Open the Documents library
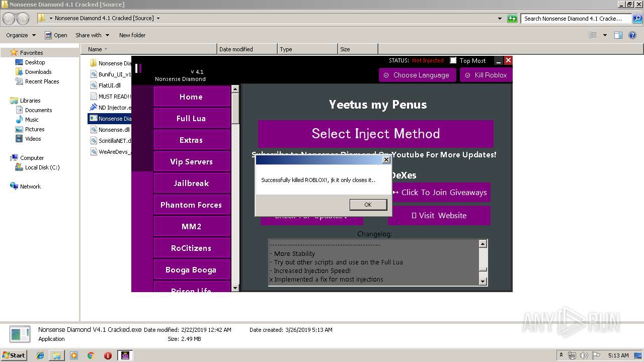 38,110
